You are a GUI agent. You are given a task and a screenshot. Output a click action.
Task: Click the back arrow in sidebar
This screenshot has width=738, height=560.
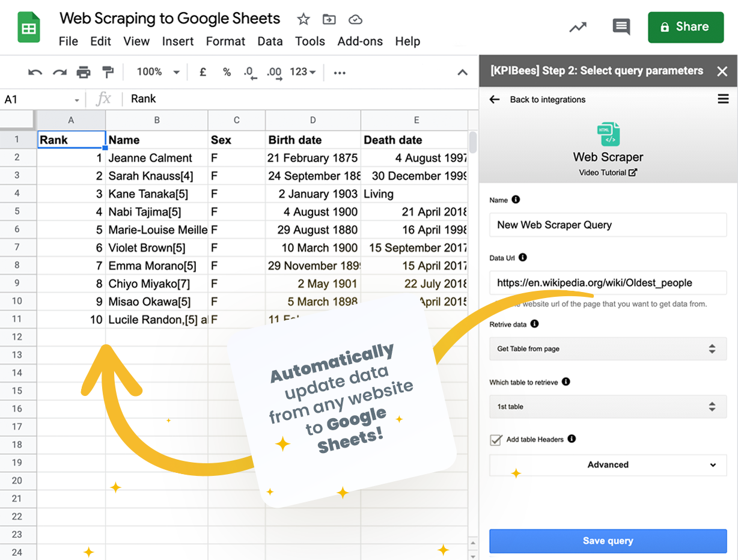pyautogui.click(x=495, y=99)
